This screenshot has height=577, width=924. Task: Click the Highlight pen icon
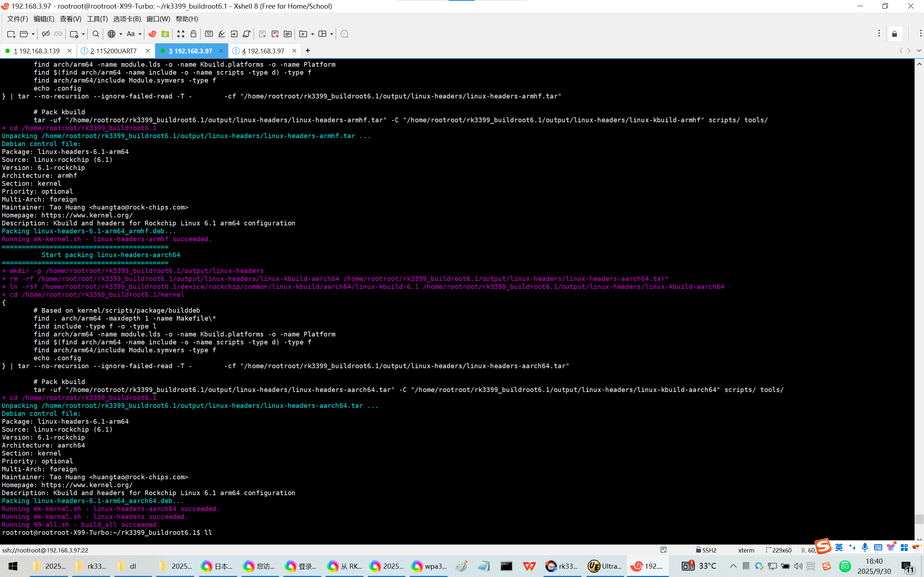coord(222,34)
